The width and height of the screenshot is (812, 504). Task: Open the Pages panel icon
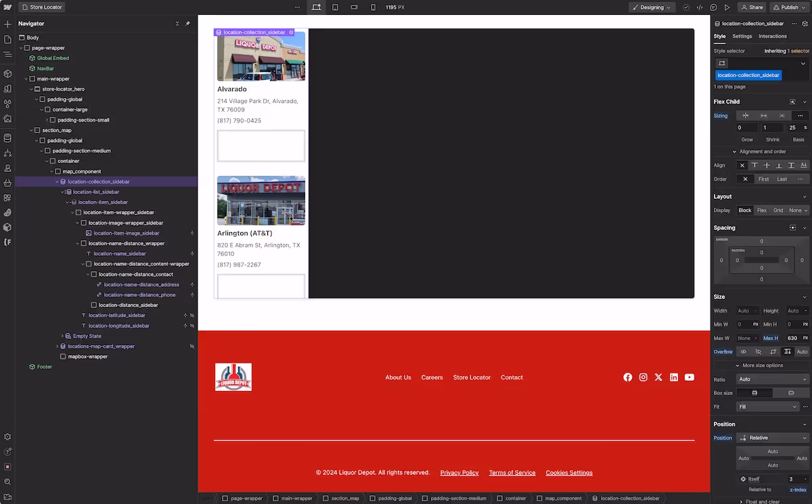[7, 39]
